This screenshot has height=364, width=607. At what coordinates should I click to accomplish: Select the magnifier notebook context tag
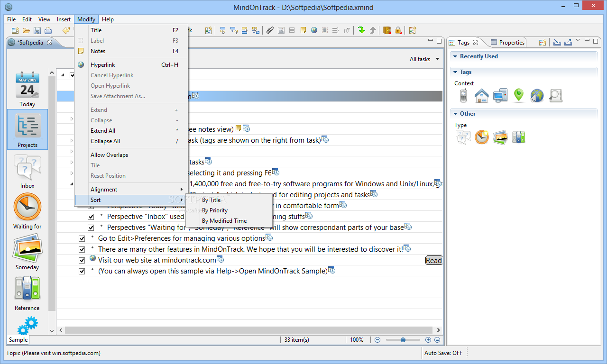555,96
